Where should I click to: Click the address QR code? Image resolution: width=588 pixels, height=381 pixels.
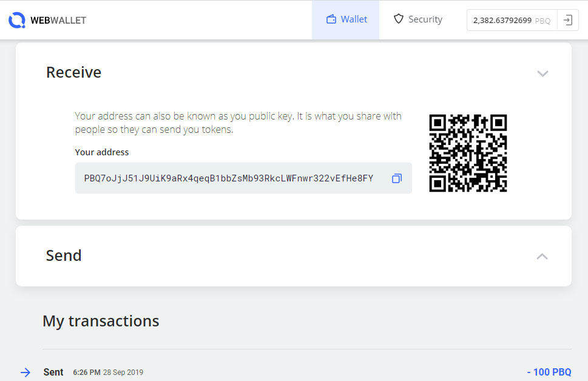(x=468, y=153)
